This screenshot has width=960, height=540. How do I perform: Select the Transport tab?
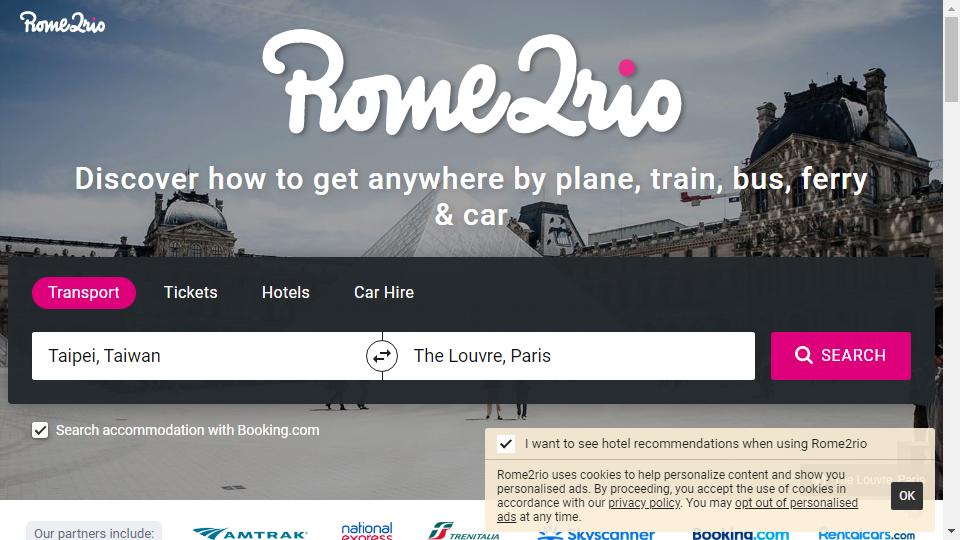click(x=84, y=293)
